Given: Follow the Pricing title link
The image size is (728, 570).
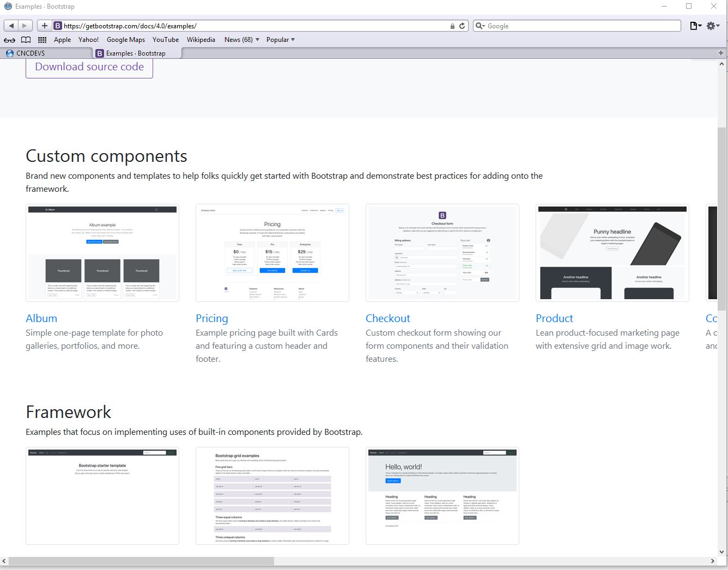Looking at the screenshot, I should (212, 318).
